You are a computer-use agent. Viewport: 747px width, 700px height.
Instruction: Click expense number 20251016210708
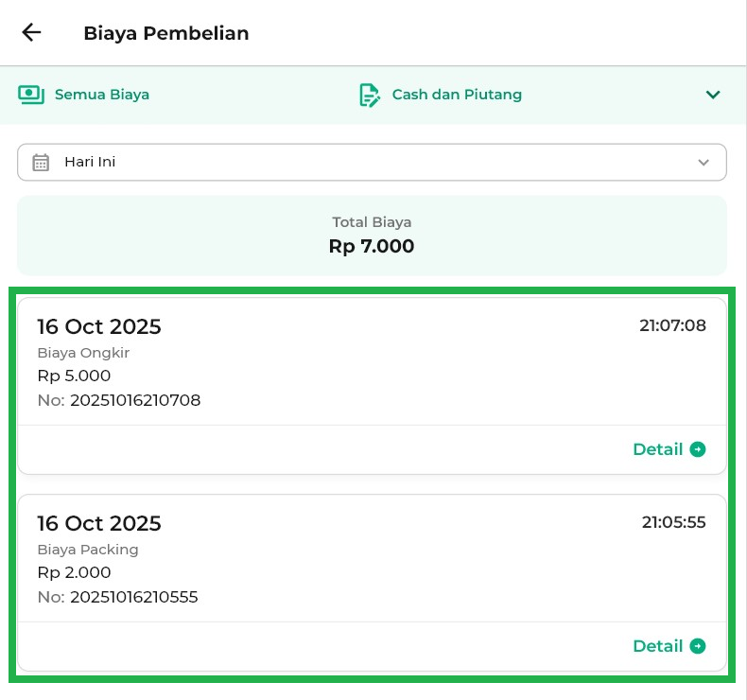(134, 400)
